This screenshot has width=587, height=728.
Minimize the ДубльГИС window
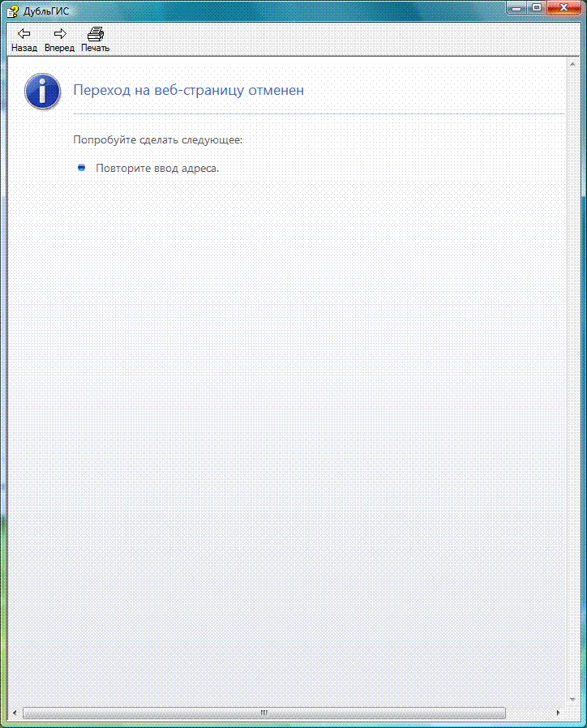[x=516, y=8]
